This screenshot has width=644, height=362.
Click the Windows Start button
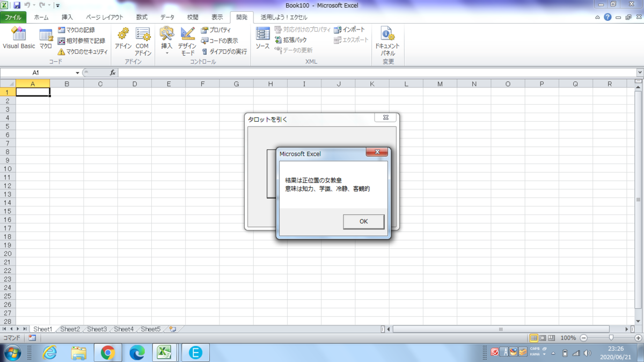point(11,352)
